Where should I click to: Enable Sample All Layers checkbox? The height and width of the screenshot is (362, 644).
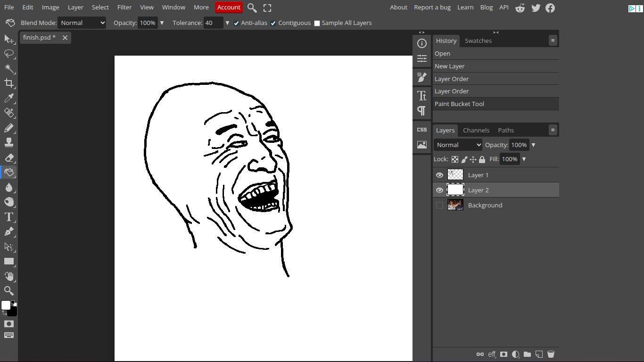[x=317, y=23]
